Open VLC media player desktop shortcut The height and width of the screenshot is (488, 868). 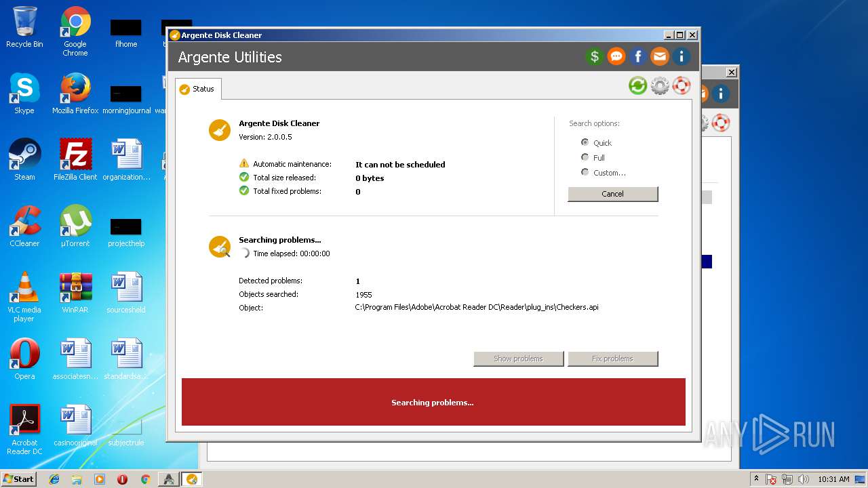click(24, 297)
